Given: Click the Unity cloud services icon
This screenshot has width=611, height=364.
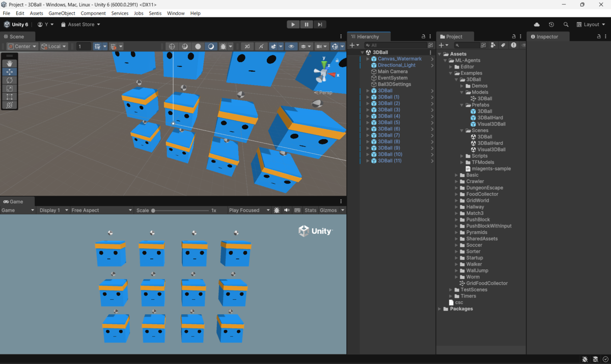Looking at the screenshot, I should pyautogui.click(x=536, y=24).
